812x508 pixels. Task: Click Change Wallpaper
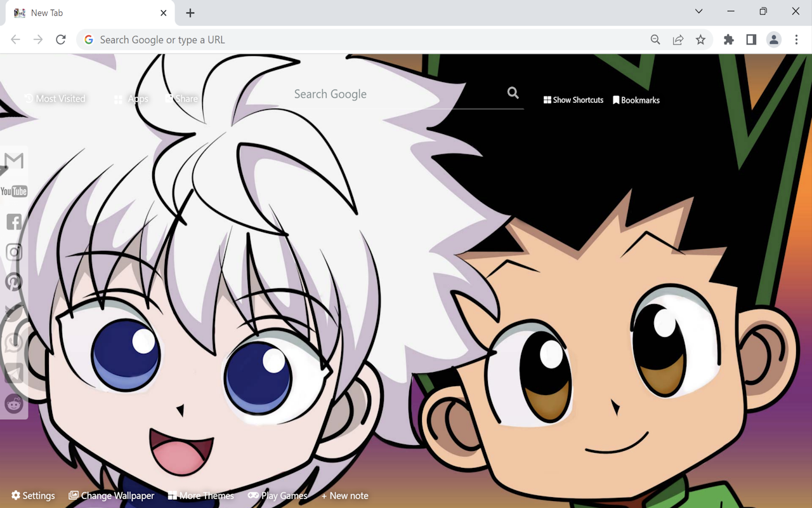coord(112,495)
